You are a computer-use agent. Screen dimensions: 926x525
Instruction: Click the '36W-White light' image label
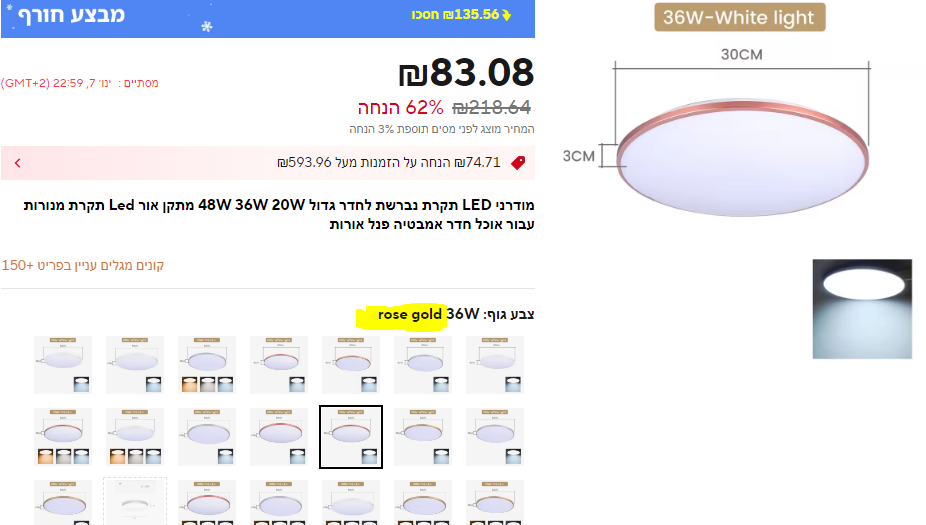pyautogui.click(x=740, y=17)
